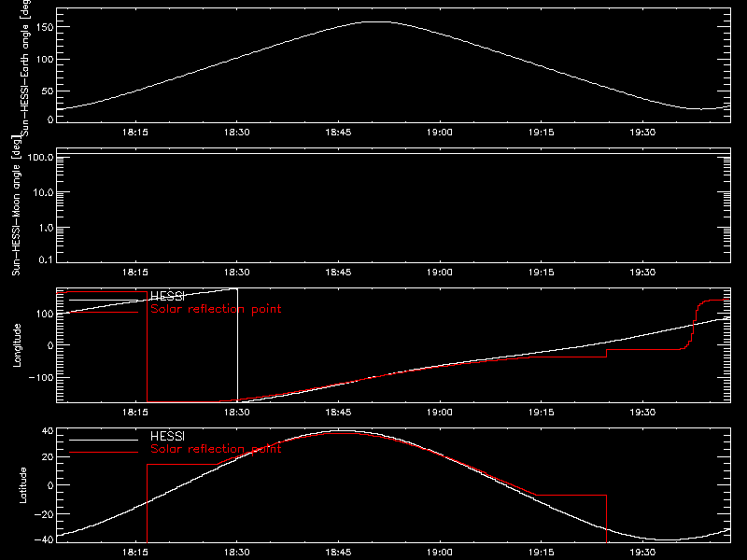
Task: Click red legend line sample in Latitude plot
Action: click(x=104, y=452)
